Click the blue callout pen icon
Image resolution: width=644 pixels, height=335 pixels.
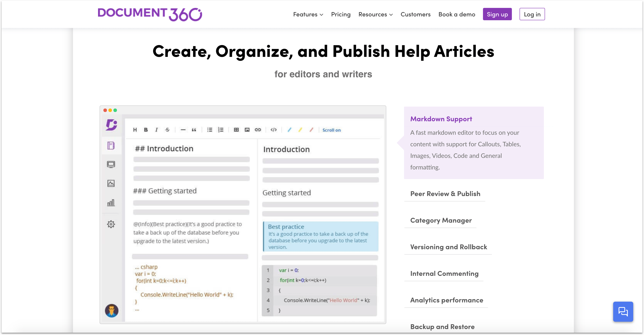click(x=289, y=130)
